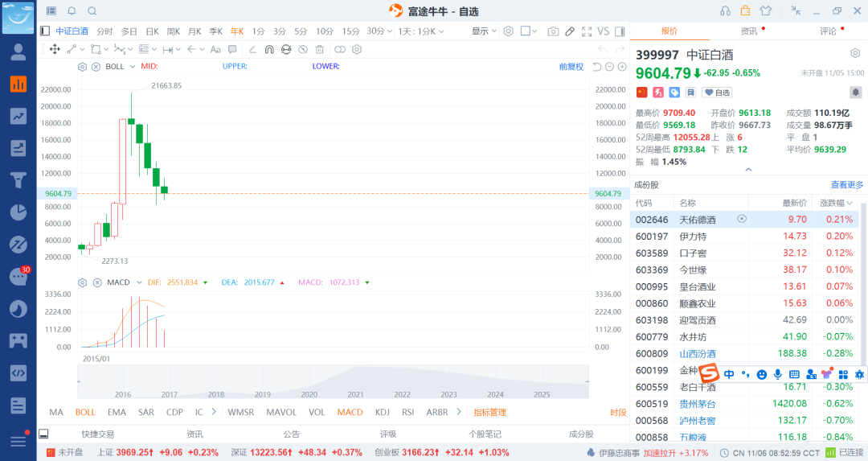
Task: Select the Aa text annotation tool
Action: pos(216,49)
